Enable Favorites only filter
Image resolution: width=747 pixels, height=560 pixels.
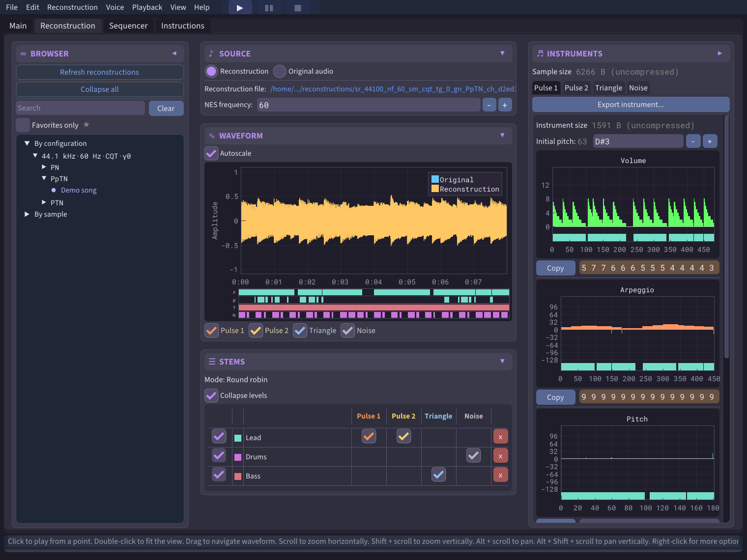[x=23, y=125]
